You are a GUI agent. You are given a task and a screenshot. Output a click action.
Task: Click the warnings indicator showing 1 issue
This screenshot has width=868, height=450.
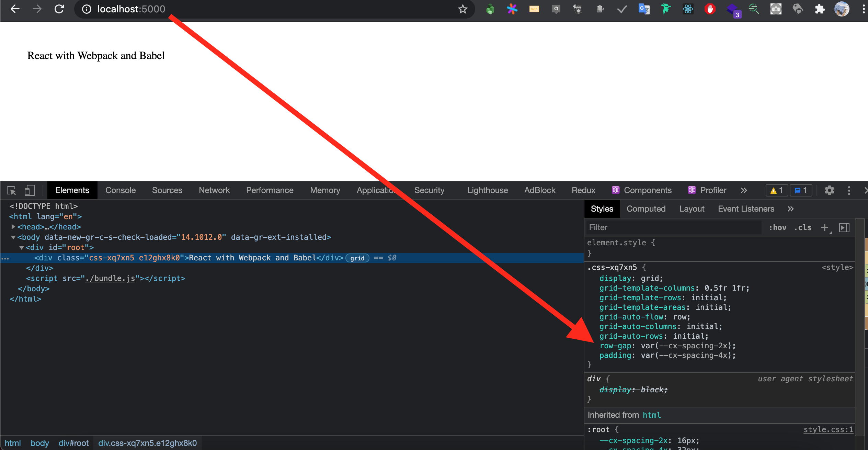(x=777, y=190)
